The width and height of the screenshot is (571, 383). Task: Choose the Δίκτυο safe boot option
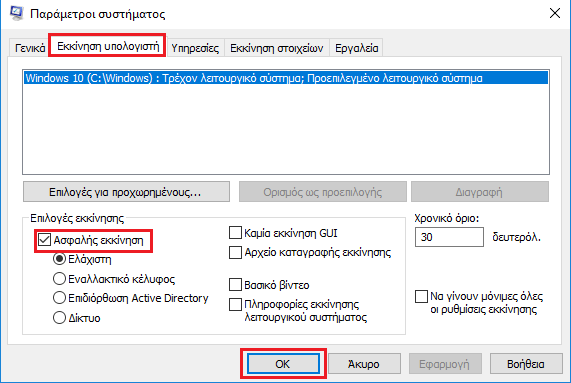pyautogui.click(x=59, y=317)
